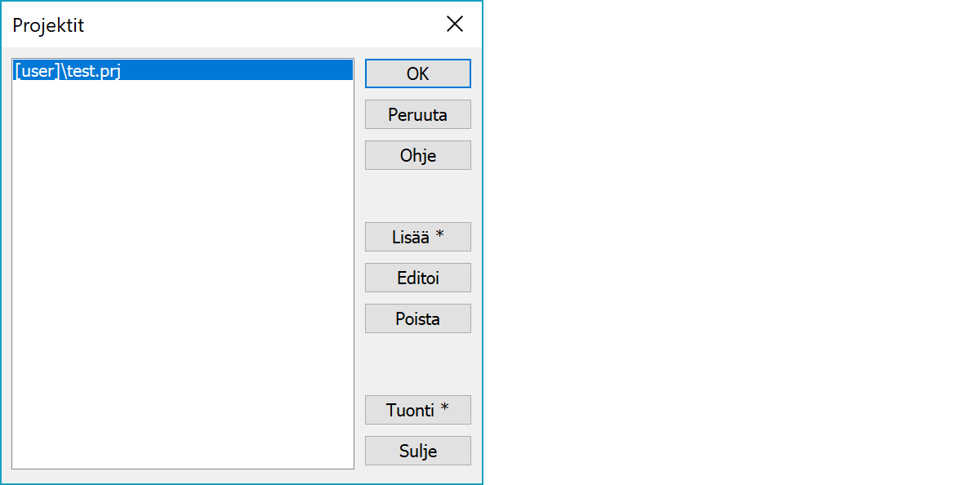
Task: Add a project with Lisää
Action: coord(417,237)
